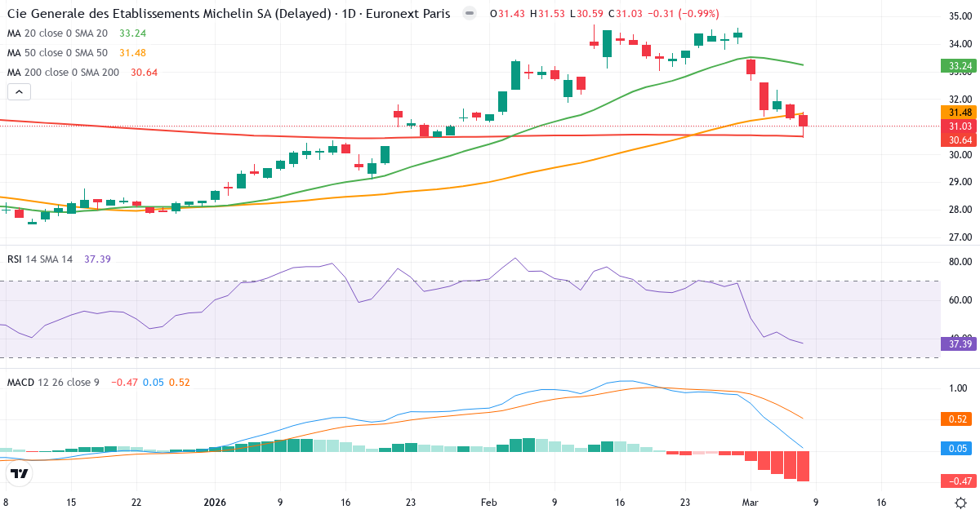This screenshot has width=980, height=514.
Task: Click the blue 0.05 MACD axis label
Action: (x=960, y=449)
